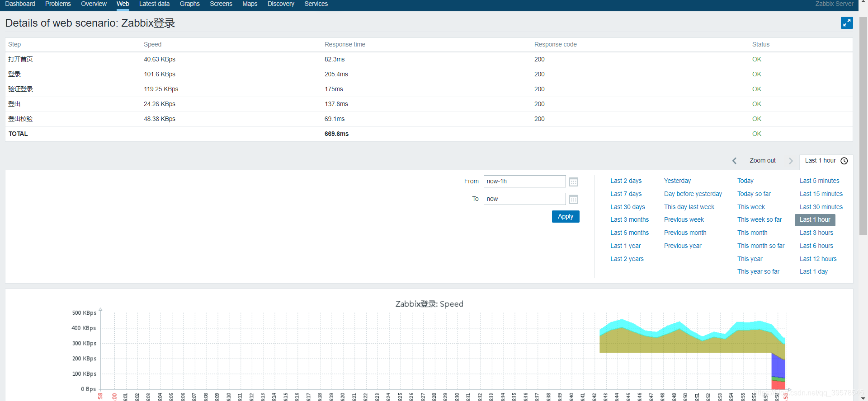Viewport: 868px width, 401px height.
Task: Select Last 30 days range
Action: click(627, 207)
